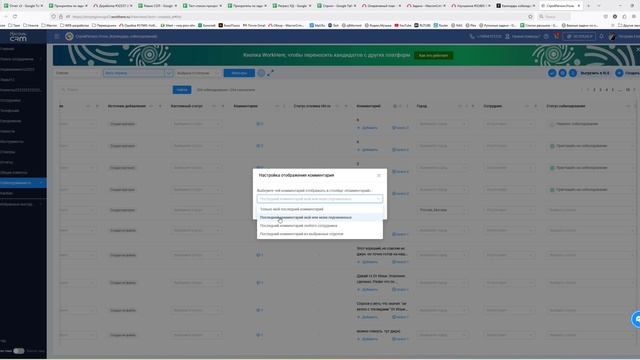640x360 pixels.
Task: Open the first list dropdown in toolbar
Action: (x=77, y=73)
